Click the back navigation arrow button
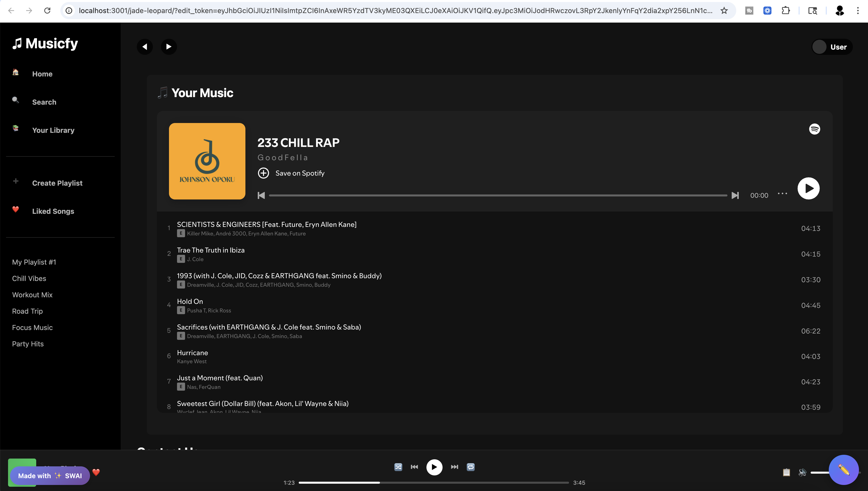Viewport: 868px width, 491px height. [x=145, y=47]
